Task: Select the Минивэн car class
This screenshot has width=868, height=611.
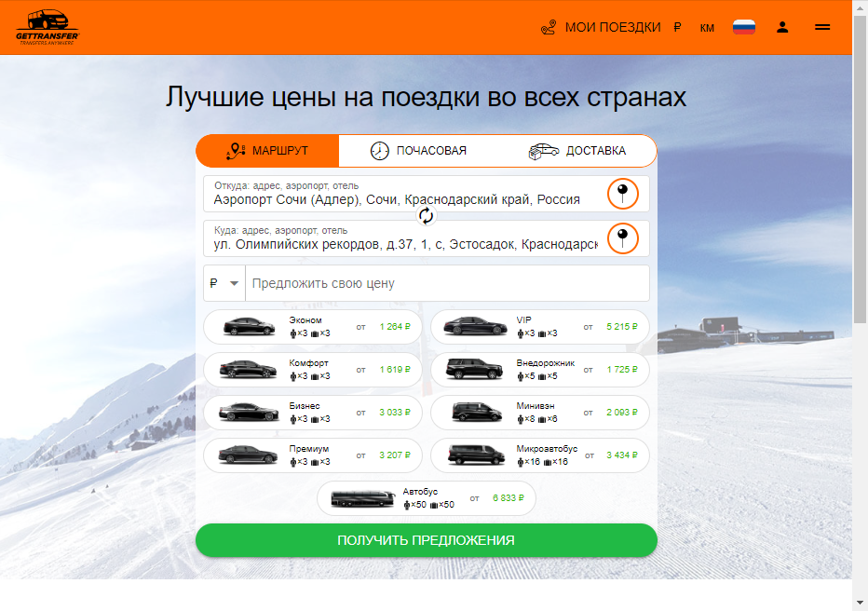Action: 540,413
